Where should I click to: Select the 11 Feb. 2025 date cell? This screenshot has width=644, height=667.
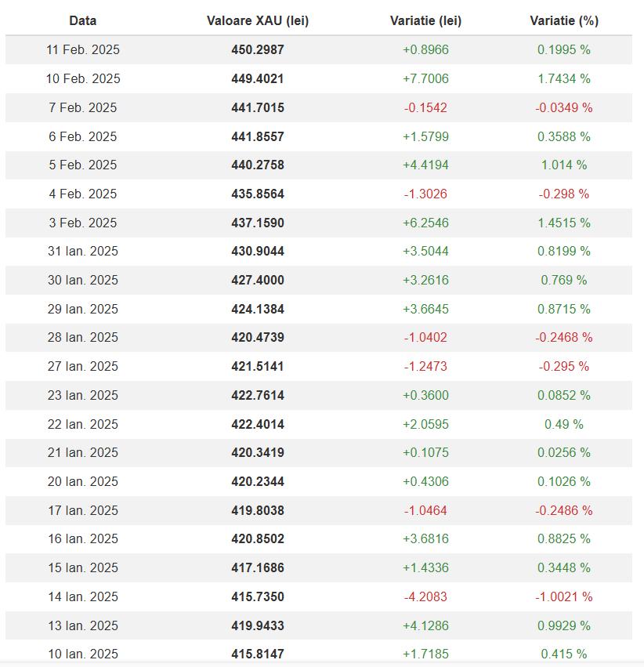83,50
